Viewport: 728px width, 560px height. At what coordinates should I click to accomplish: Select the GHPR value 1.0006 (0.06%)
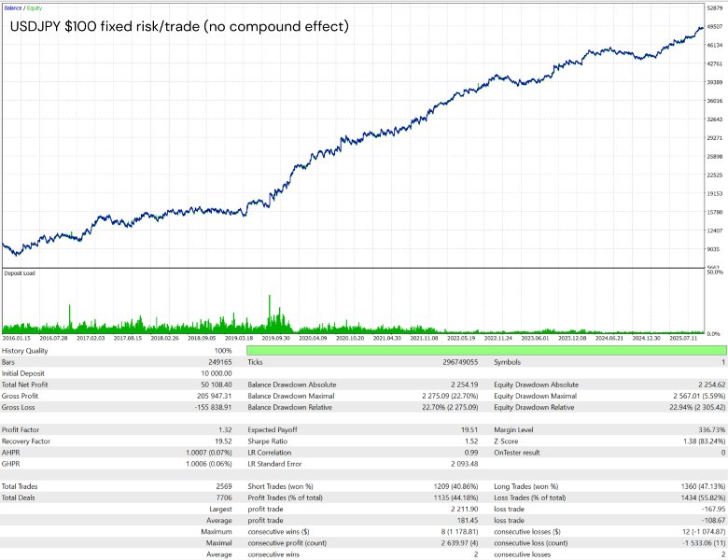click(x=209, y=464)
